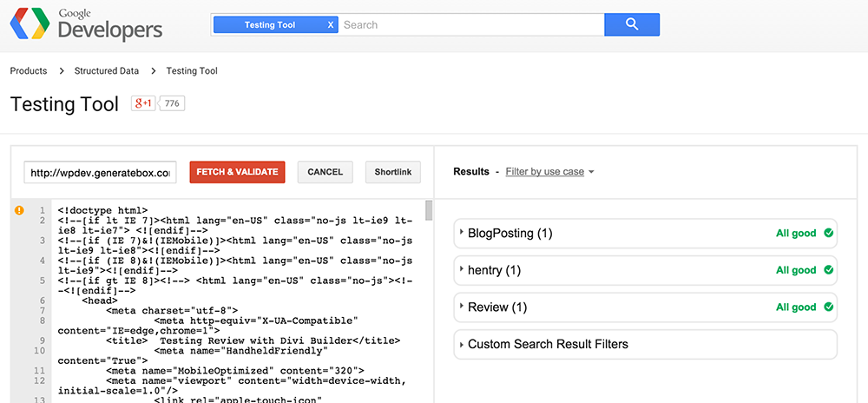Click green checkmark on Review row

pyautogui.click(x=828, y=307)
